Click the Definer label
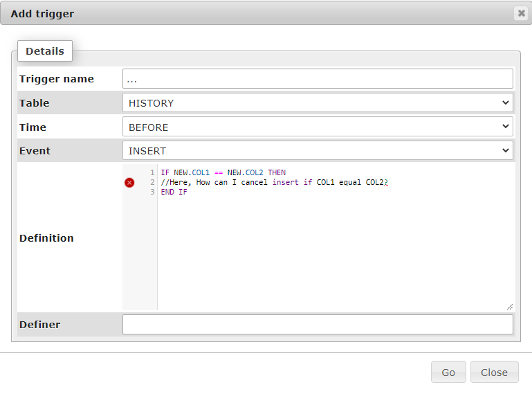Screen dimensions: 532x394 coord(39,325)
